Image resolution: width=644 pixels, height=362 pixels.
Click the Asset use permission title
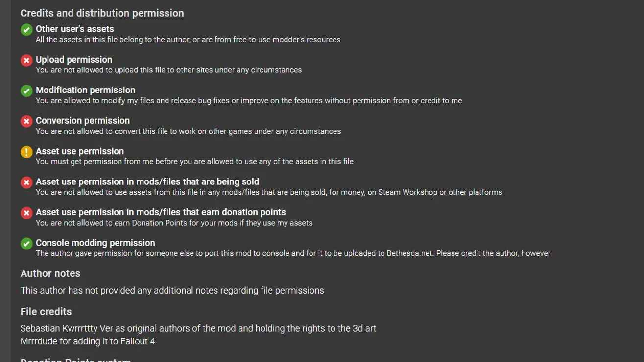tap(80, 151)
